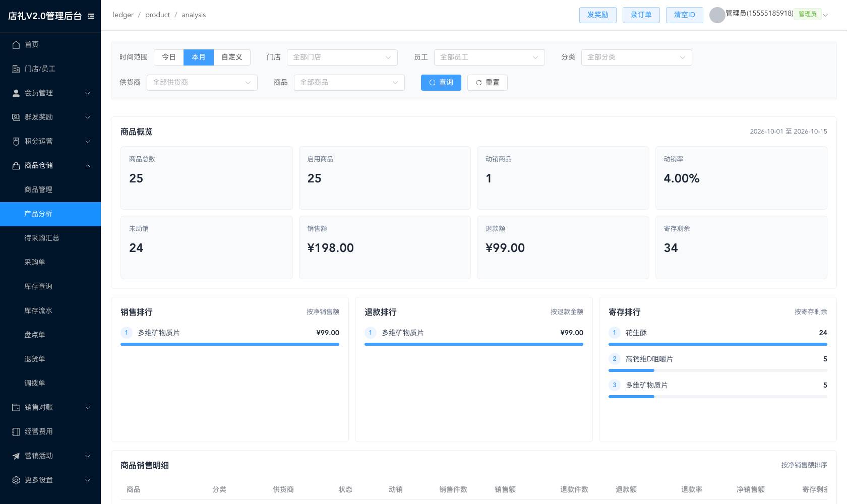
Task: Open the admin account dropdown arrow
Action: coord(825,15)
